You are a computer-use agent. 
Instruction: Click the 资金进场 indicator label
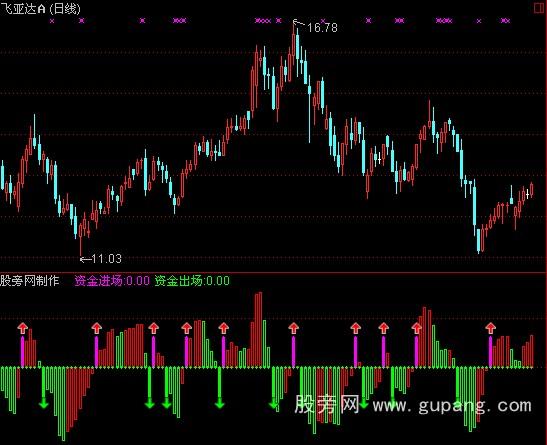tap(112, 280)
